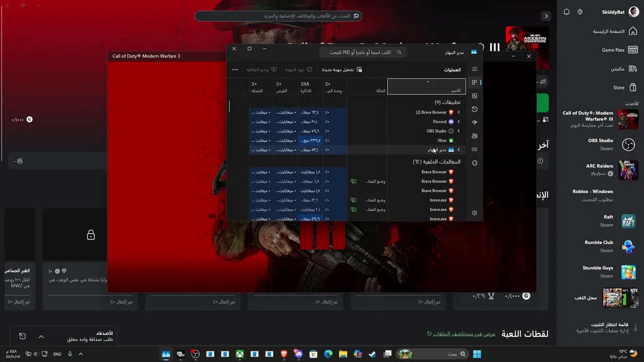Sort by the Status (الحالة) column header

pyautogui.click(x=367, y=86)
